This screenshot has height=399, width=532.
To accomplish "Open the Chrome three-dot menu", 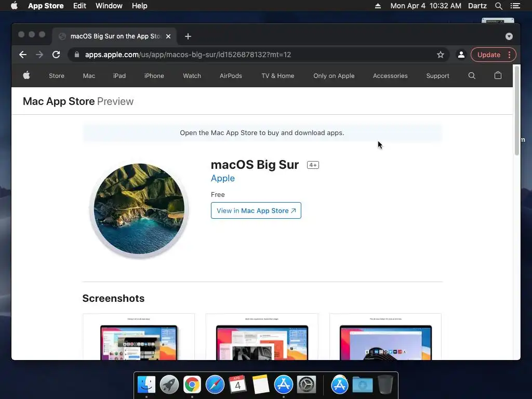I will click(x=509, y=55).
